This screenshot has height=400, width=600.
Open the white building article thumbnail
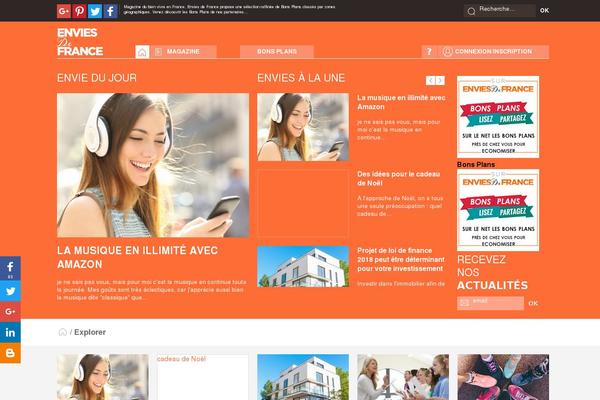[x=303, y=266]
